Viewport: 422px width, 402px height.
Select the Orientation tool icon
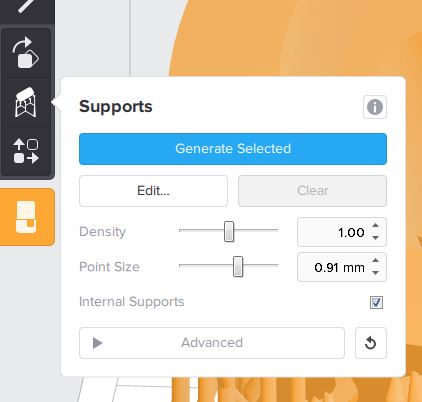coord(26,53)
